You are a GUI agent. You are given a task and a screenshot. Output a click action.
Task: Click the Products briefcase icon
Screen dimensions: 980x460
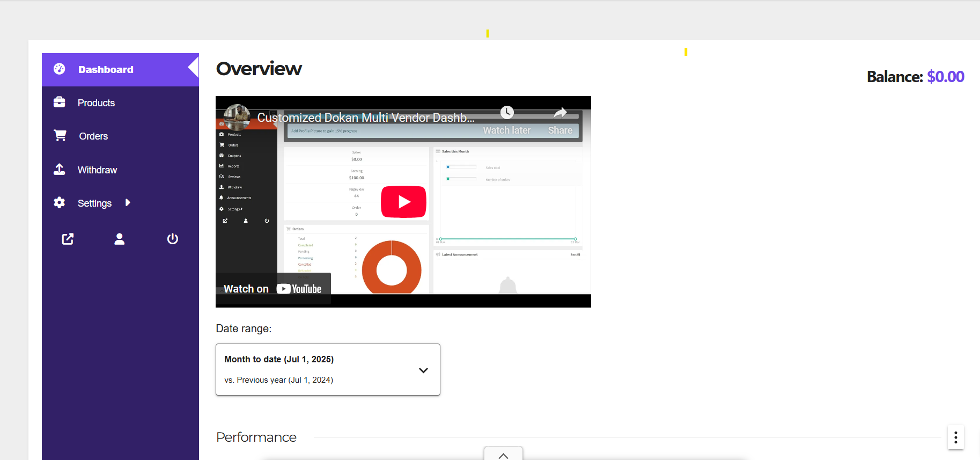[x=60, y=102]
